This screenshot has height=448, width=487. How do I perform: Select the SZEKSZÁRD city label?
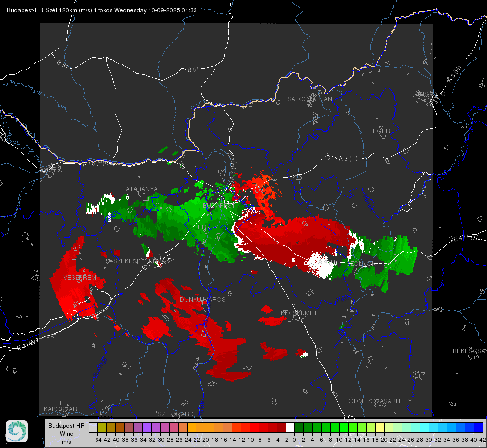point(176,414)
